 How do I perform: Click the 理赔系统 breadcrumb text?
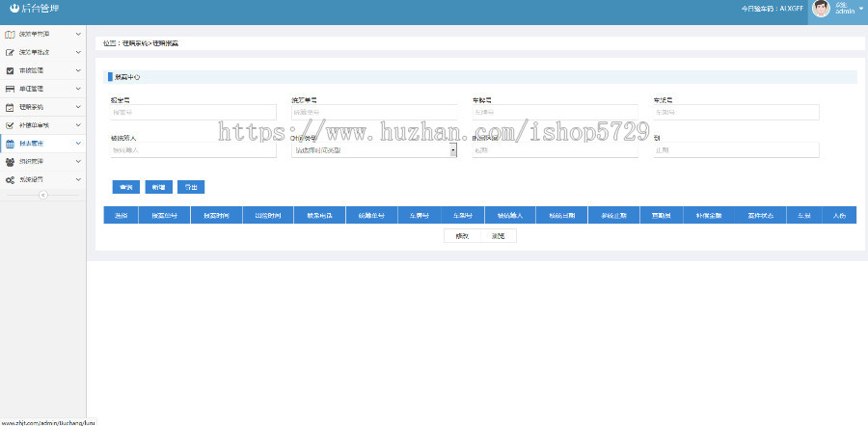pos(134,43)
